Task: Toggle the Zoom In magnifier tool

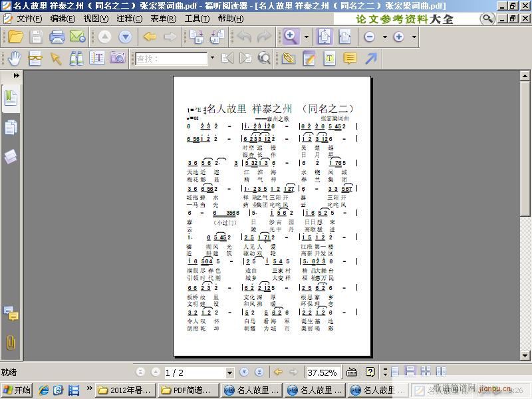Action: click(x=291, y=37)
